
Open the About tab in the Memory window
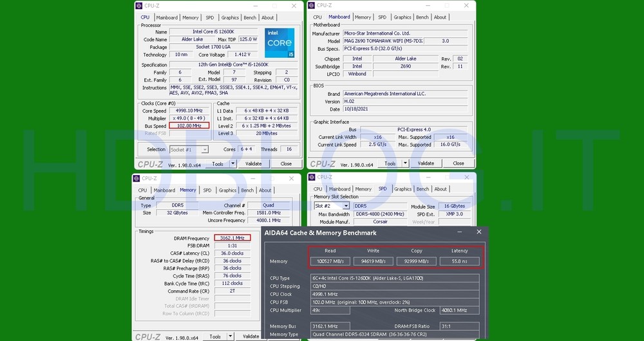click(265, 190)
